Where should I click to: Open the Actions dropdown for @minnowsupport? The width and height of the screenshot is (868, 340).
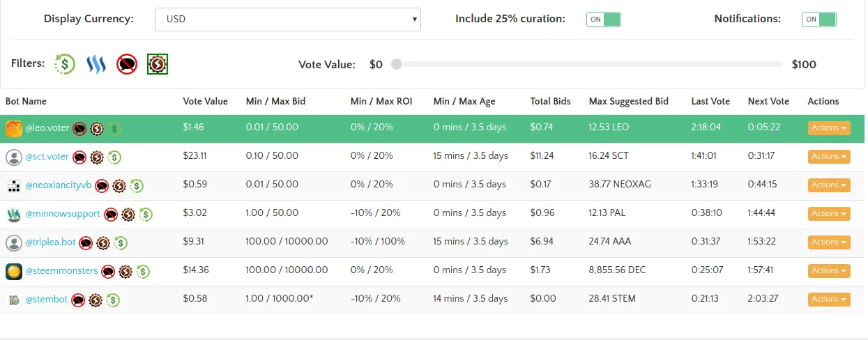(829, 214)
